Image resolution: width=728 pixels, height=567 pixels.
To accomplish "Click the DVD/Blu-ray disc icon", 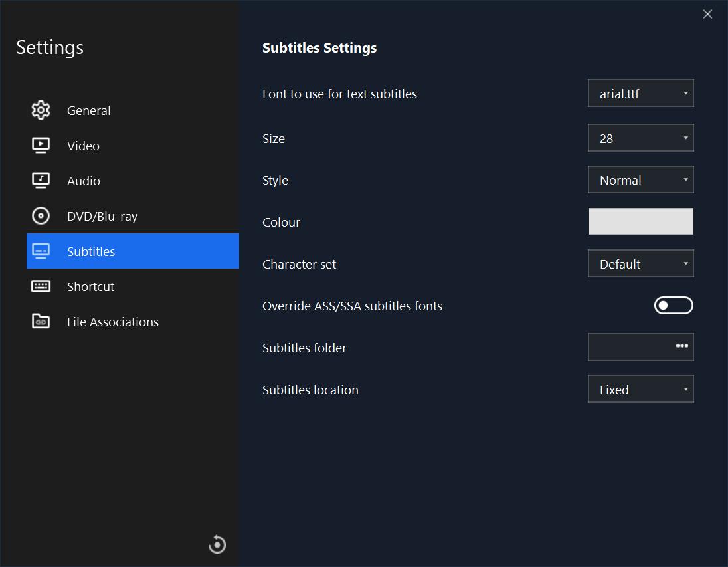I will coord(41,216).
